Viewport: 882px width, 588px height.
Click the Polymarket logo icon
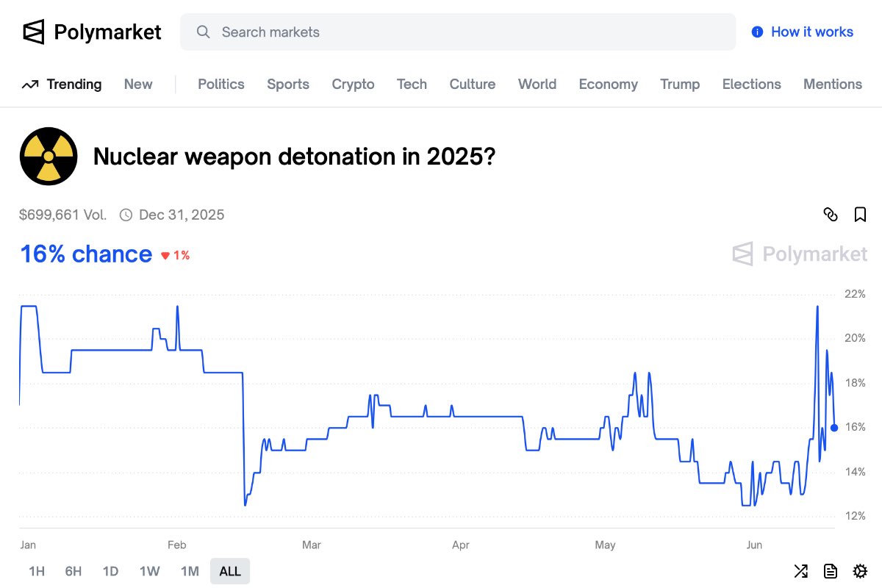(x=34, y=32)
